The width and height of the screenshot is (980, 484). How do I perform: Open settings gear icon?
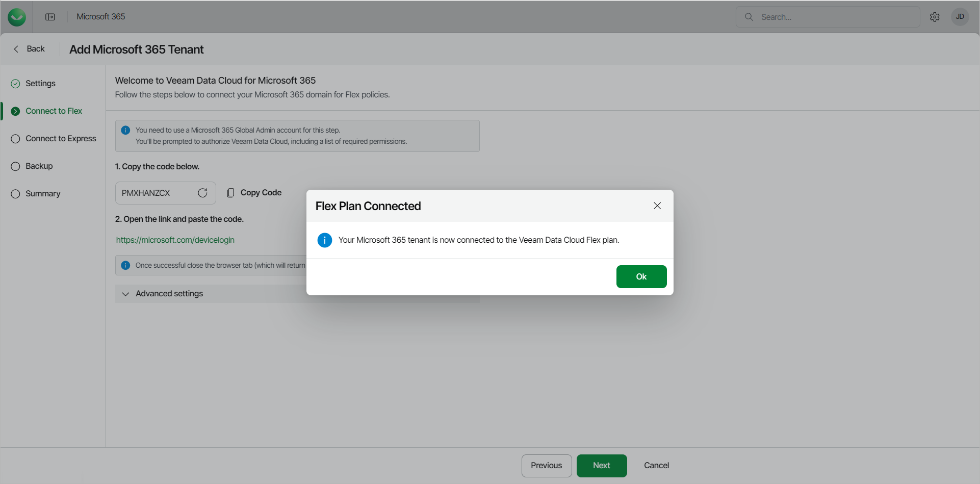coord(935,17)
